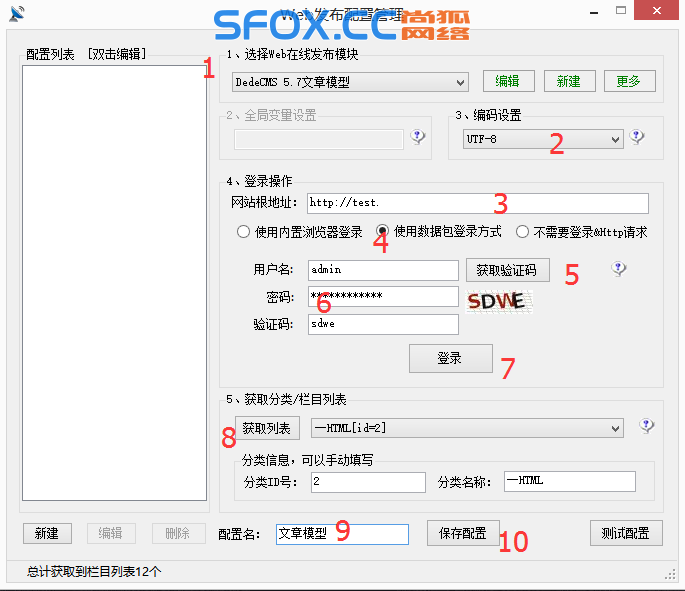The height and width of the screenshot is (591, 685).
Task: Expand the —HTML[id=2] category dropdown
Action: tap(467, 428)
